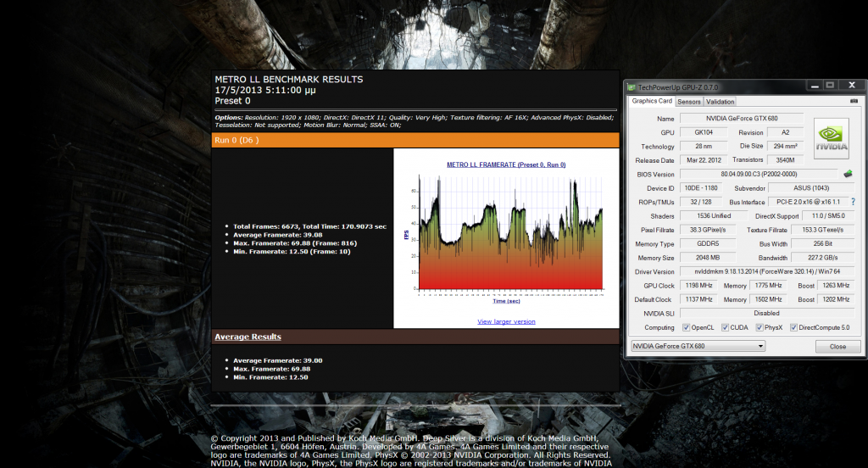Click the Bus Width field 256 Bit
Screen dimensions: 868x468
[x=822, y=243]
